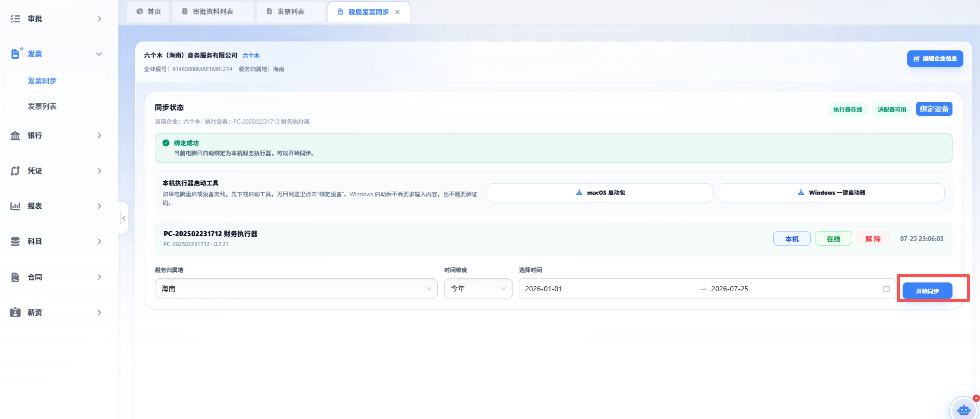Collapse the sidebar using the arrow handle
Screen dimensions: 980x419
(x=123, y=218)
